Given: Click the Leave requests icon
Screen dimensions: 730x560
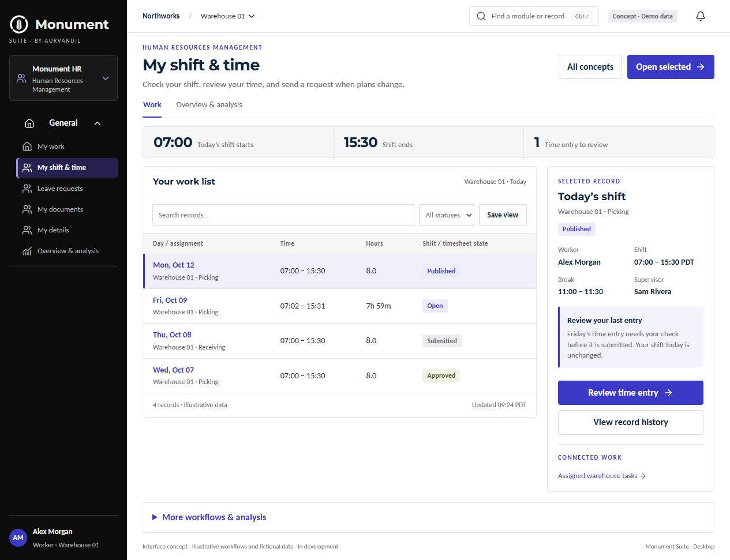Looking at the screenshot, I should pos(27,189).
